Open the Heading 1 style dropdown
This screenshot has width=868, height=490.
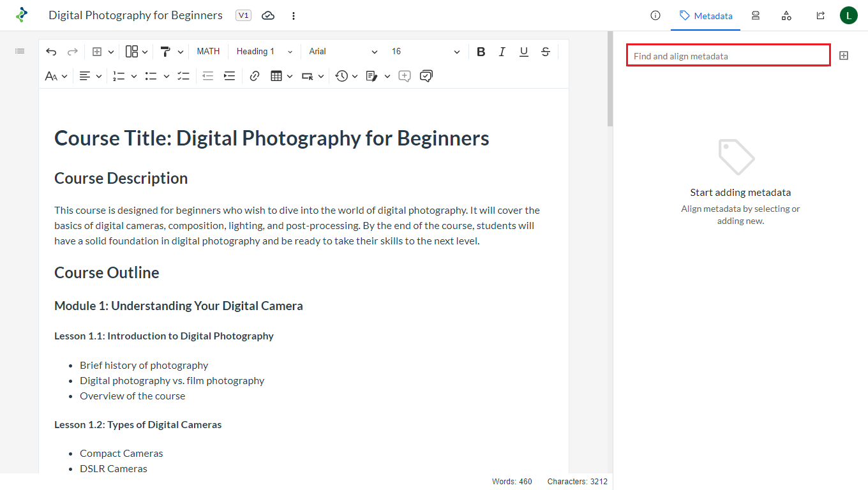point(264,52)
